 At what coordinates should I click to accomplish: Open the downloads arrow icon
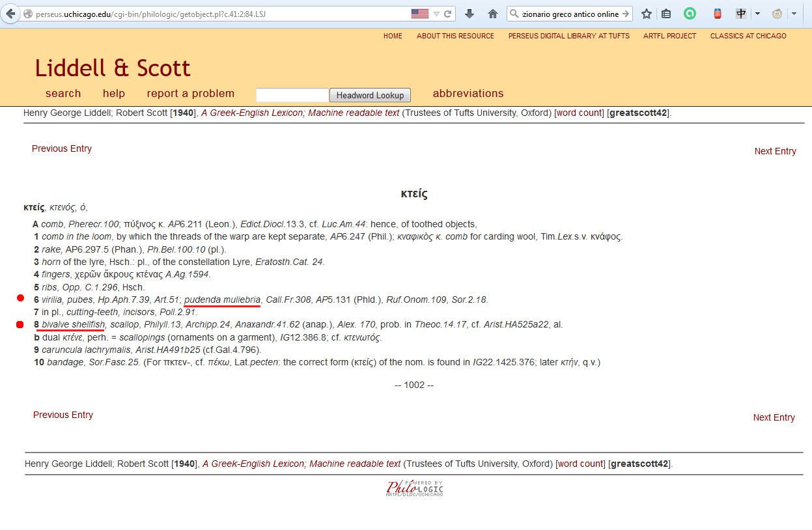tap(469, 14)
